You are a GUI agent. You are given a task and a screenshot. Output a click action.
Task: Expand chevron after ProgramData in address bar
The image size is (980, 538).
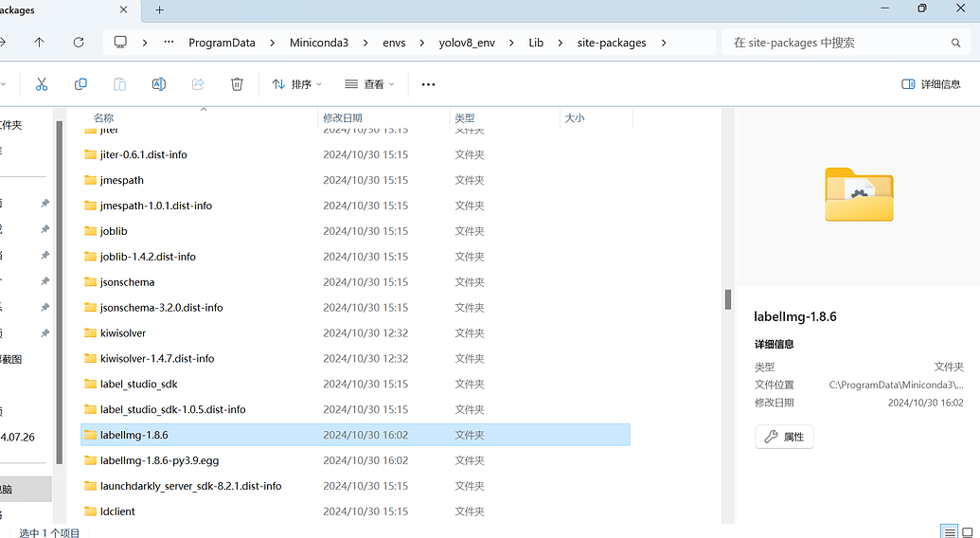point(273,43)
